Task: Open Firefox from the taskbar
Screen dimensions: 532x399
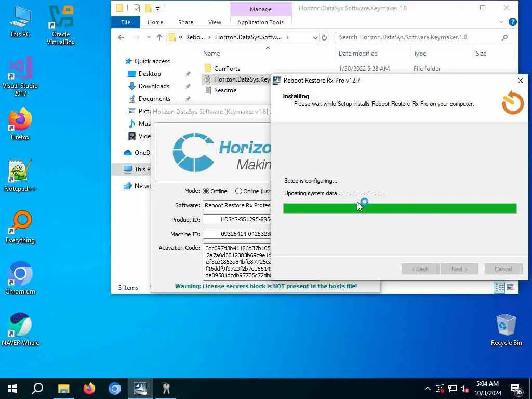Action: 89,389
